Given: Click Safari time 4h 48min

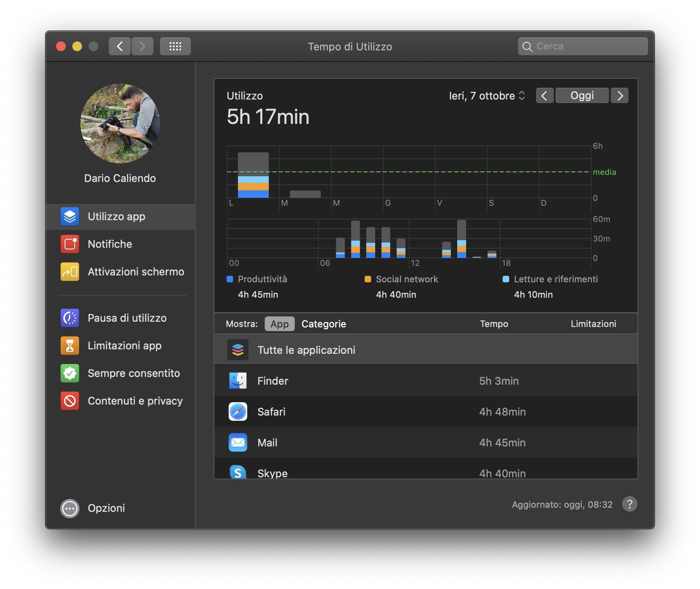Looking at the screenshot, I should point(502,412).
